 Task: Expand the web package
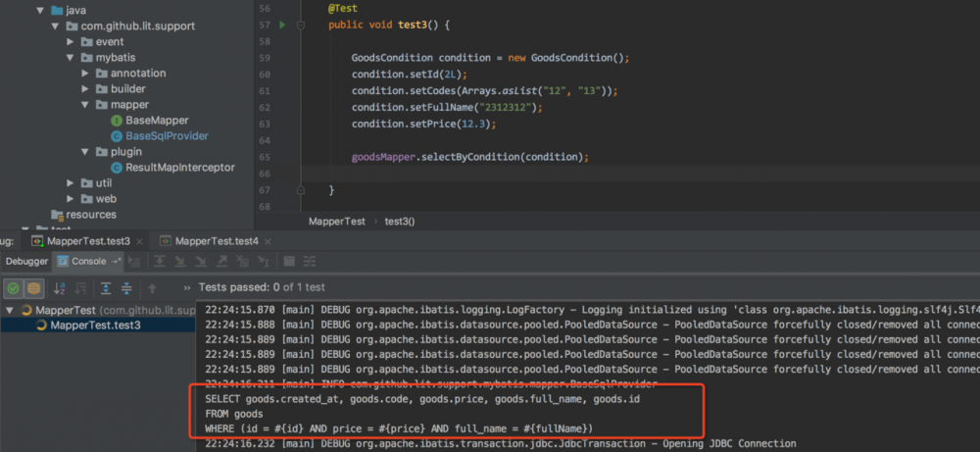[x=70, y=199]
